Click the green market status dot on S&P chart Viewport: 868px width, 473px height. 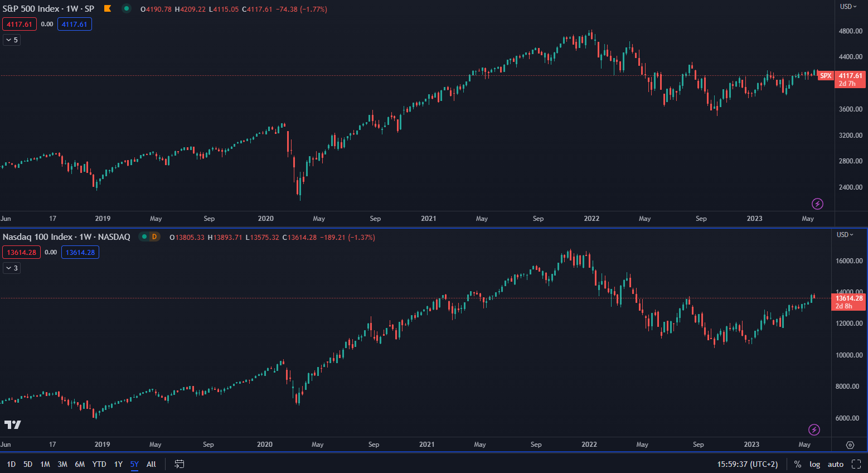[x=127, y=9]
